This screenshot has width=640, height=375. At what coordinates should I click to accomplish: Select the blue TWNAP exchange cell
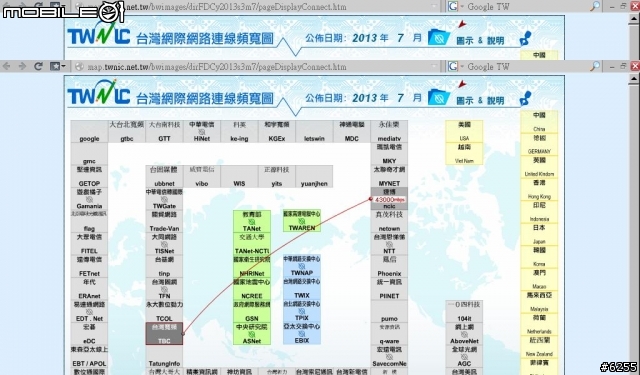(302, 266)
